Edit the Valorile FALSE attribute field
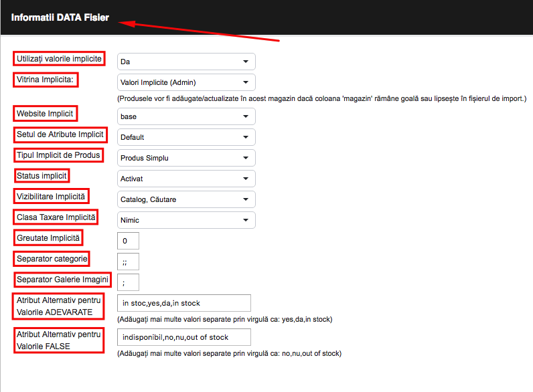Image resolution: width=533 pixels, height=392 pixels. click(x=184, y=337)
